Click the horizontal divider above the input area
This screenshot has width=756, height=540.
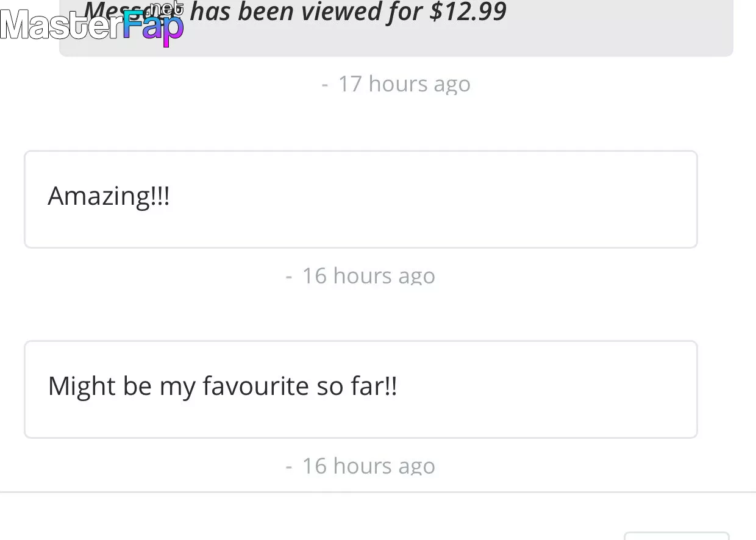point(378,491)
